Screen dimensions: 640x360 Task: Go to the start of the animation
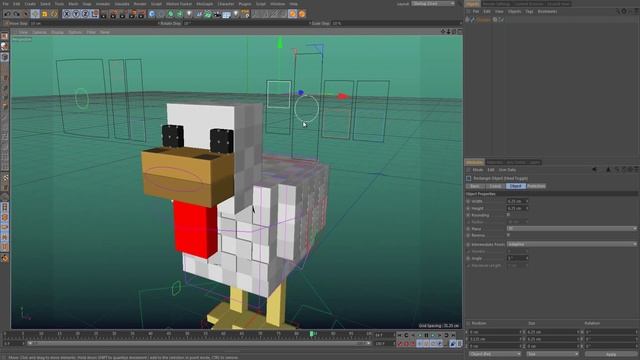(399, 335)
